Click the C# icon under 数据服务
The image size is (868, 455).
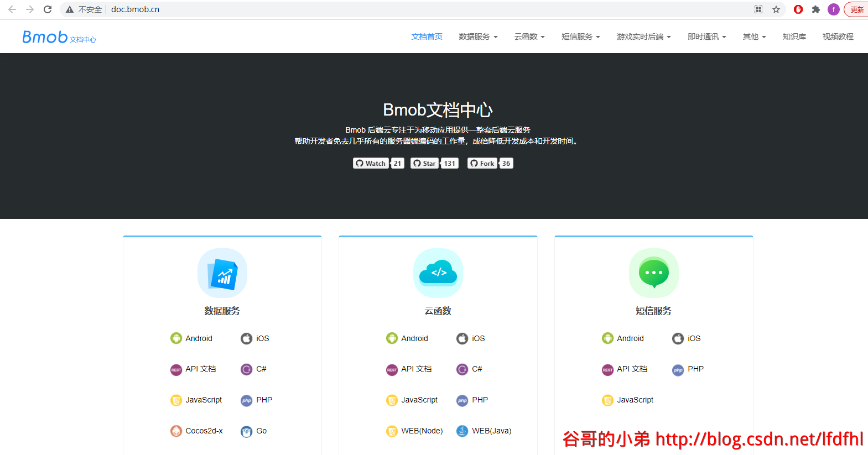(247, 369)
